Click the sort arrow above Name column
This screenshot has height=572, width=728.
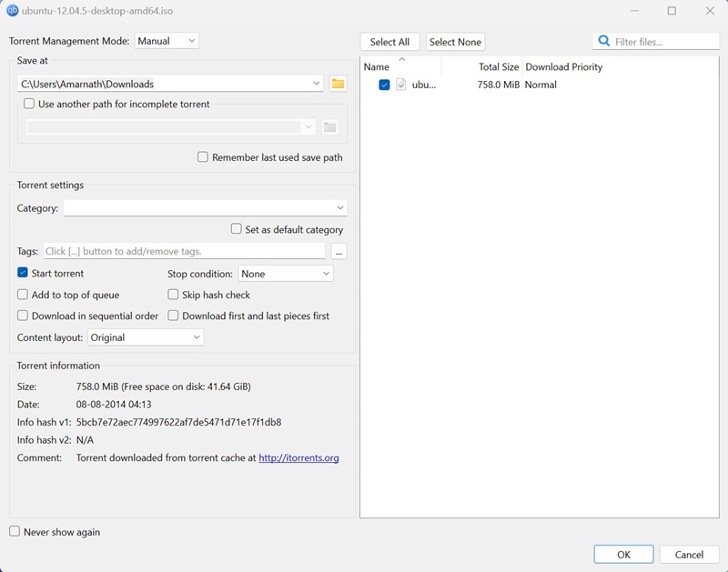pos(402,59)
